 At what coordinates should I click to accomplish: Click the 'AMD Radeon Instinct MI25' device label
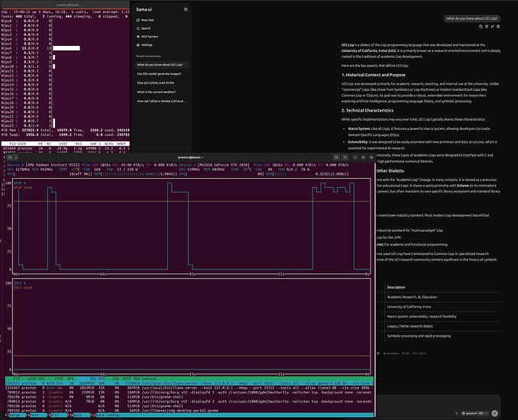click(53, 165)
